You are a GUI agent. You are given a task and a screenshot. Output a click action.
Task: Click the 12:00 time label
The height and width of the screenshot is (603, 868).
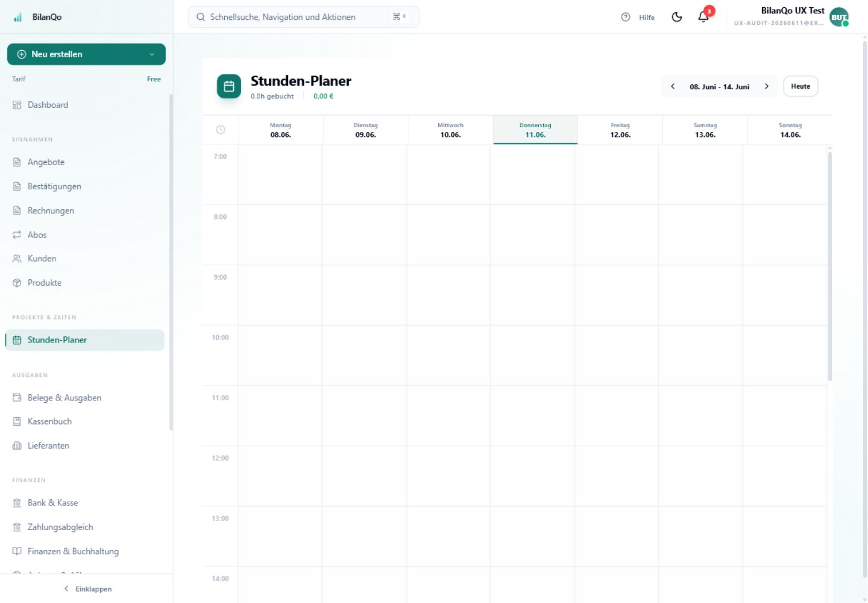click(220, 458)
